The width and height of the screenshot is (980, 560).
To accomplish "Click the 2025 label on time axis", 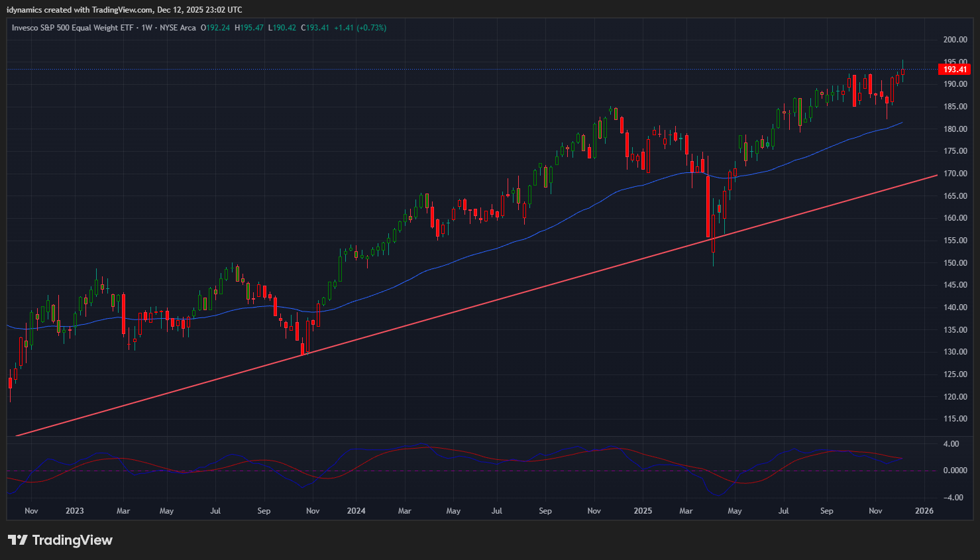I will tap(643, 511).
